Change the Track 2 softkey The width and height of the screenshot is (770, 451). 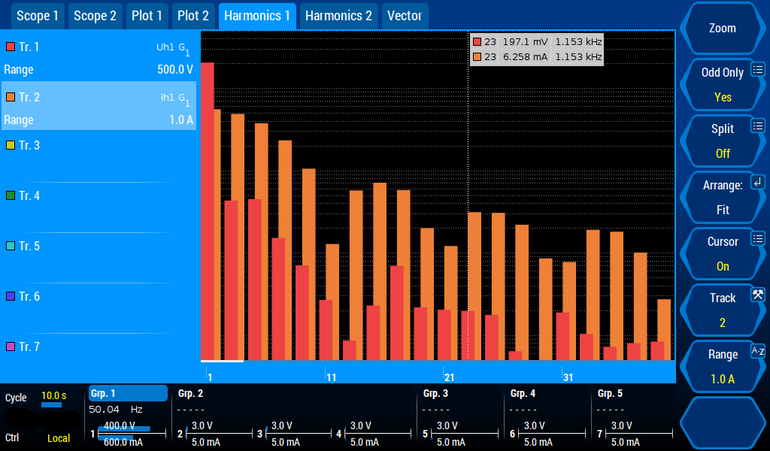pyautogui.click(x=722, y=310)
